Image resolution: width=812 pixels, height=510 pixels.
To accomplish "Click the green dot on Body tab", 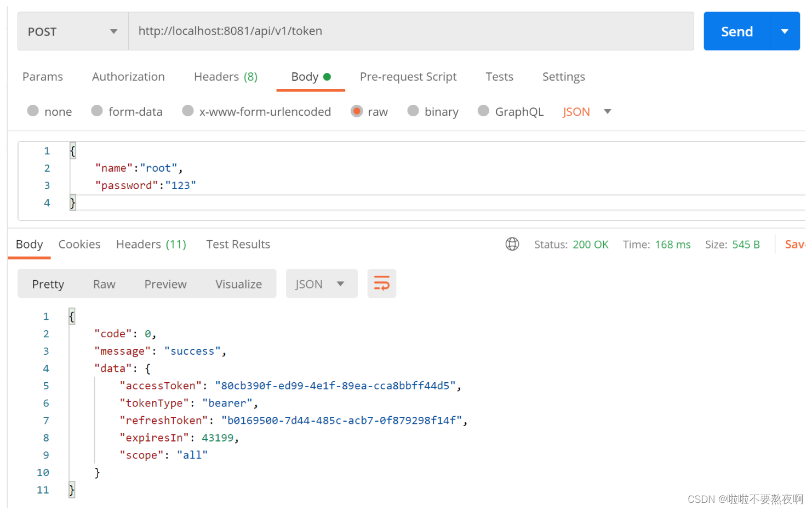I will (327, 77).
